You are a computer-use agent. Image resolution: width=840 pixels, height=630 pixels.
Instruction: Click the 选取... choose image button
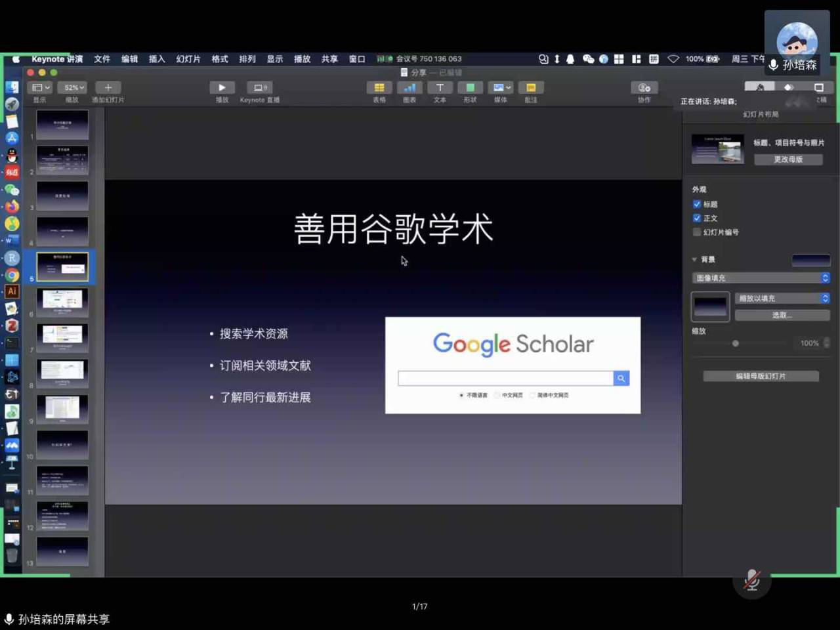(x=782, y=316)
